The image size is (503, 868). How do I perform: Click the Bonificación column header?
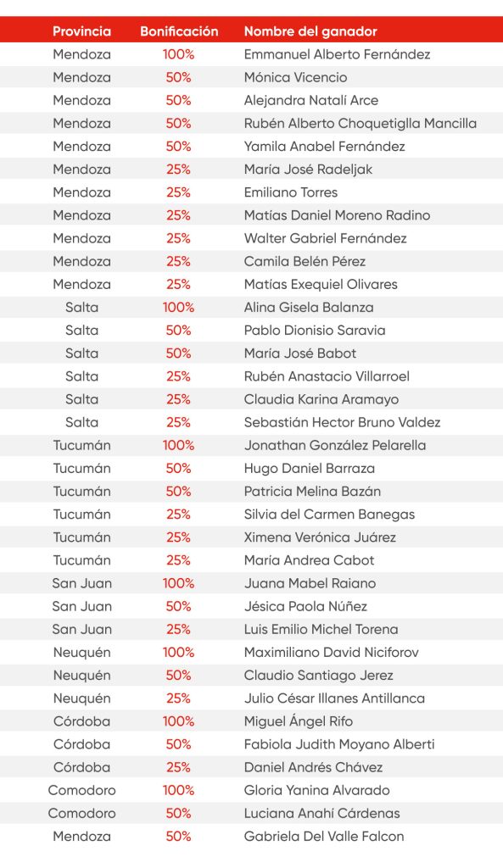tap(179, 31)
